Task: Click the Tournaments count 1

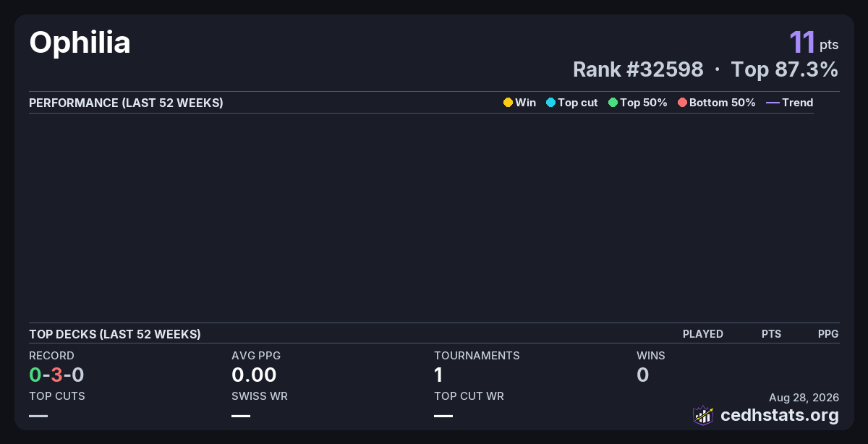Action: coord(438,375)
